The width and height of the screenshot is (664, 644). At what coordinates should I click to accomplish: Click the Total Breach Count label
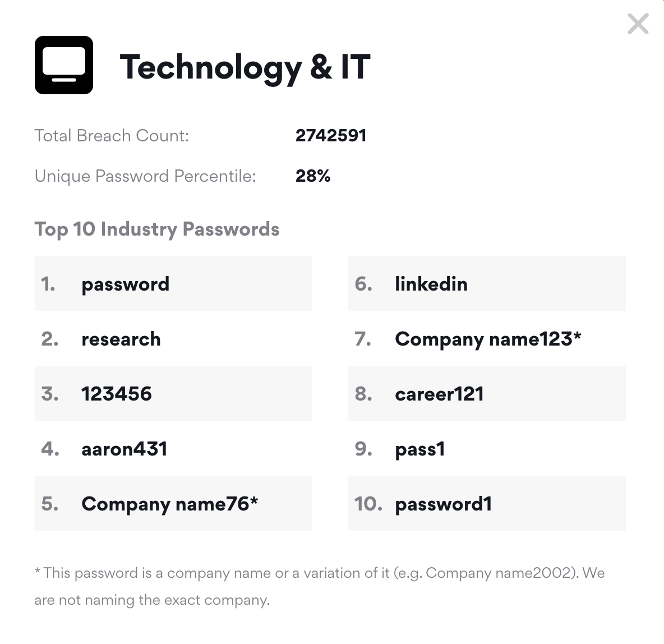112,136
